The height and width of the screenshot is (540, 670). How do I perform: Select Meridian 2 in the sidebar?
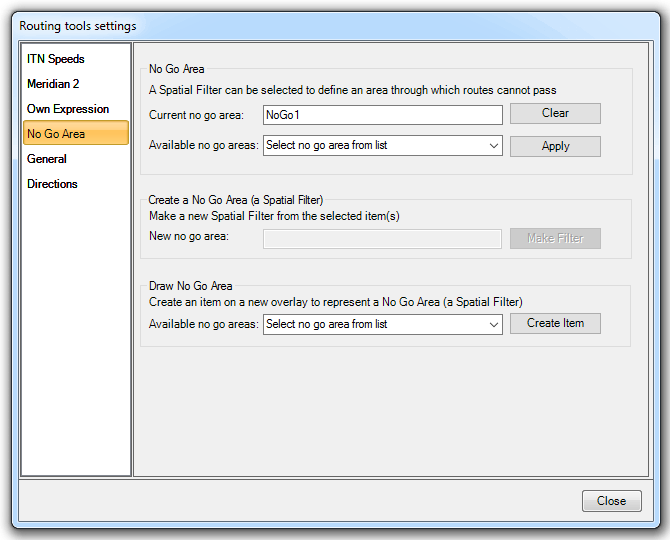click(53, 84)
